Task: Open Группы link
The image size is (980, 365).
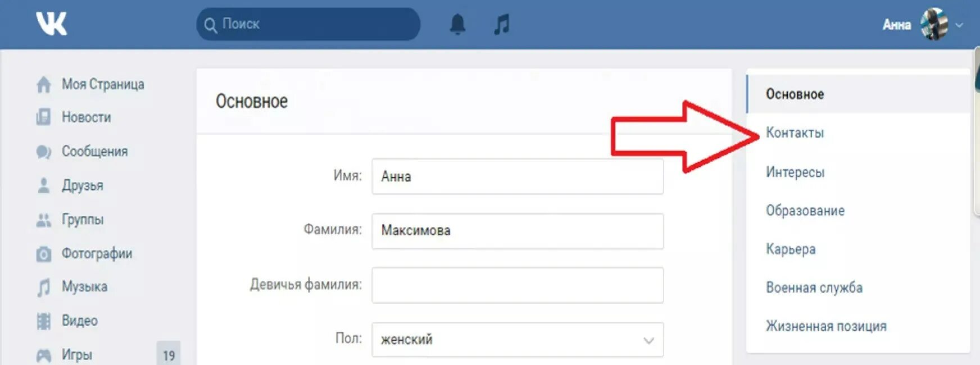Action: pos(82,219)
